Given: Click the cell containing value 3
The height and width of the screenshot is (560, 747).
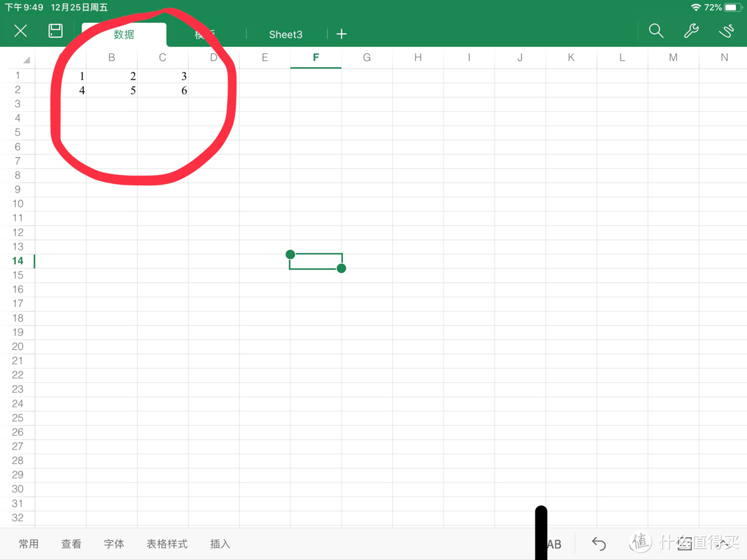Looking at the screenshot, I should 163,76.
